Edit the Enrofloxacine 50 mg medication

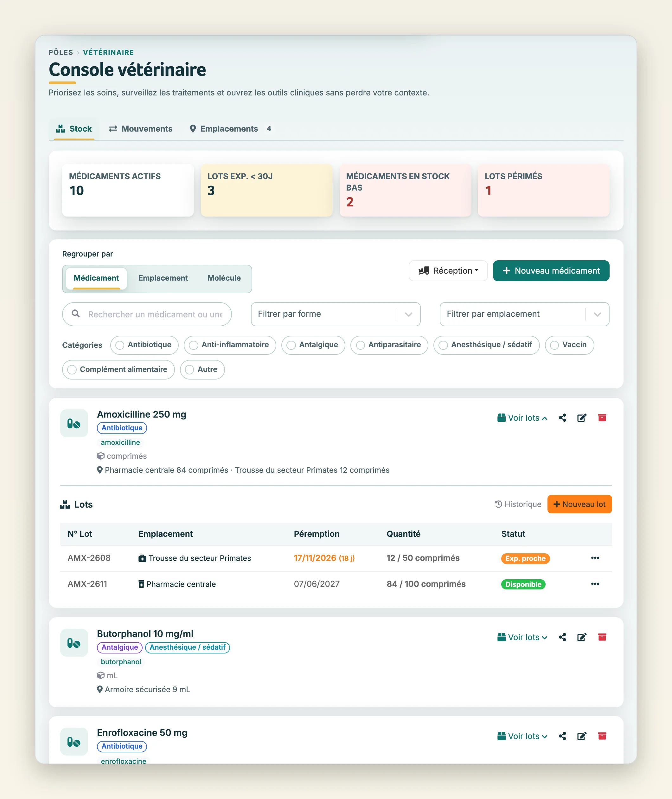582,736
